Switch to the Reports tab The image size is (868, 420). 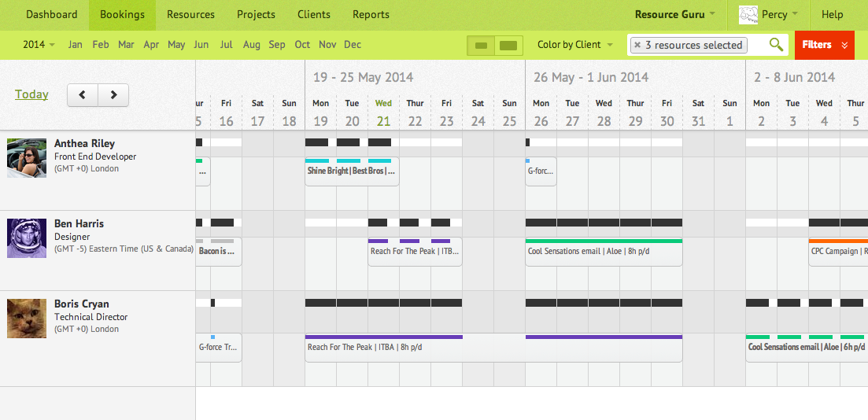[x=371, y=15]
